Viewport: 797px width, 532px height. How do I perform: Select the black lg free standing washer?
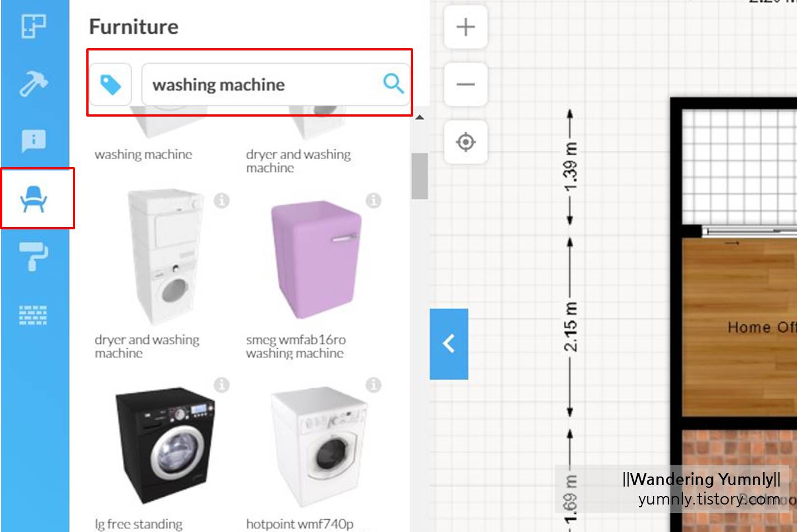pos(165,446)
